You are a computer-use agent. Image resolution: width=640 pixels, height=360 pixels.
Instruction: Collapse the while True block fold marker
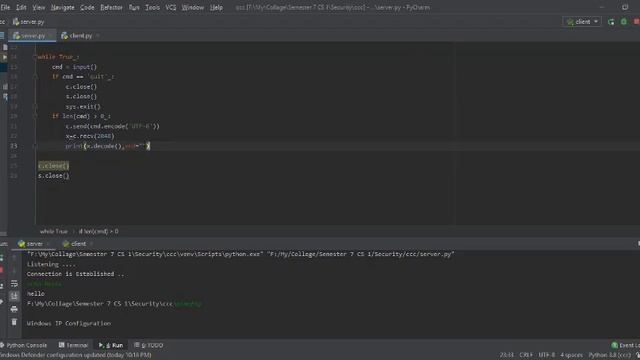point(35,57)
